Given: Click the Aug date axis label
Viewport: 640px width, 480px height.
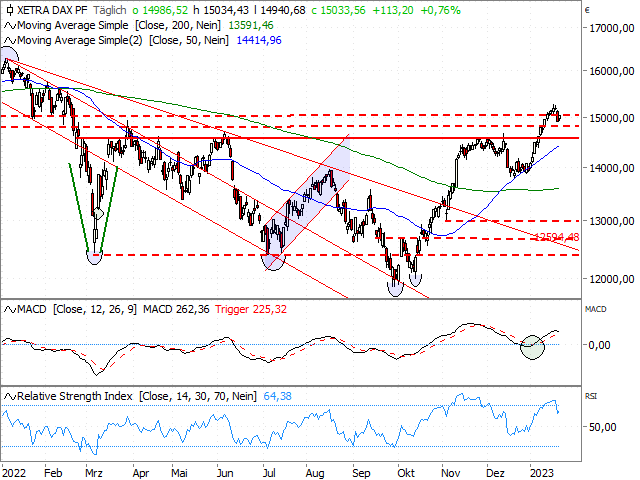Looking at the screenshot, I should (x=315, y=473).
